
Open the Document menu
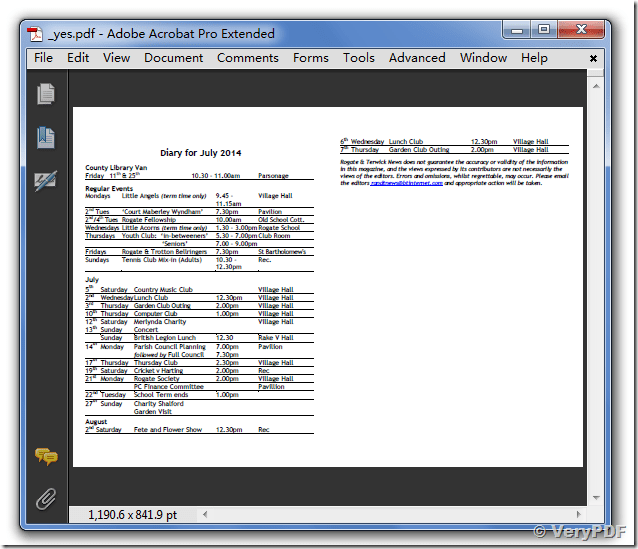(174, 58)
